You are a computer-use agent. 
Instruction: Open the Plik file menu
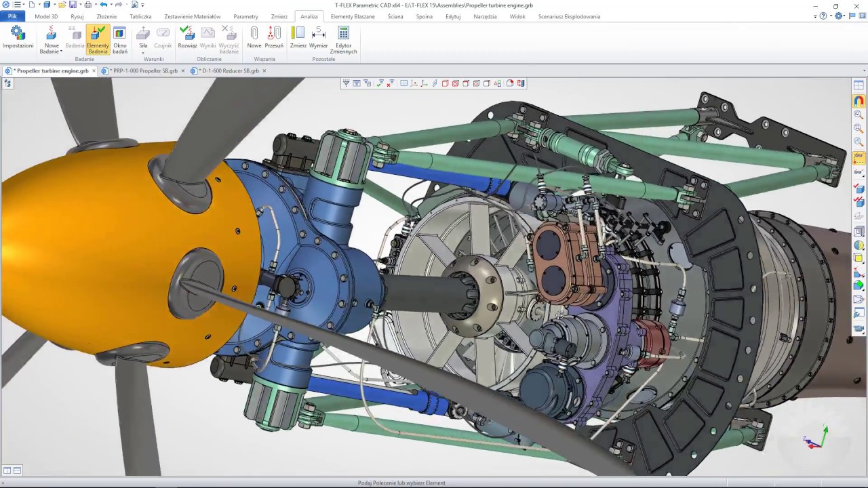(12, 16)
